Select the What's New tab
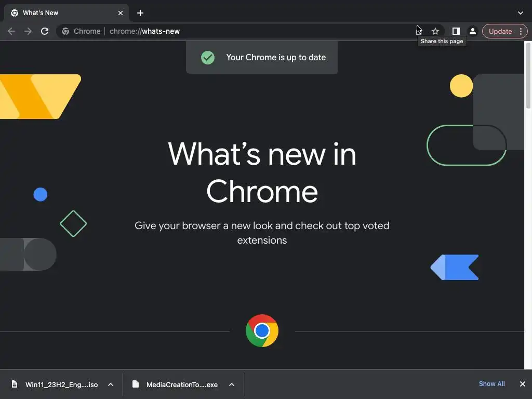This screenshot has width=532, height=399. 66,13
